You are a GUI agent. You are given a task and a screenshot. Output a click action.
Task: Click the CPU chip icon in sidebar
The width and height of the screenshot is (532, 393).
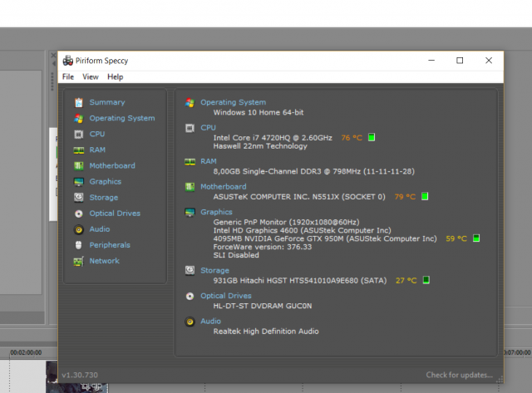79,135
